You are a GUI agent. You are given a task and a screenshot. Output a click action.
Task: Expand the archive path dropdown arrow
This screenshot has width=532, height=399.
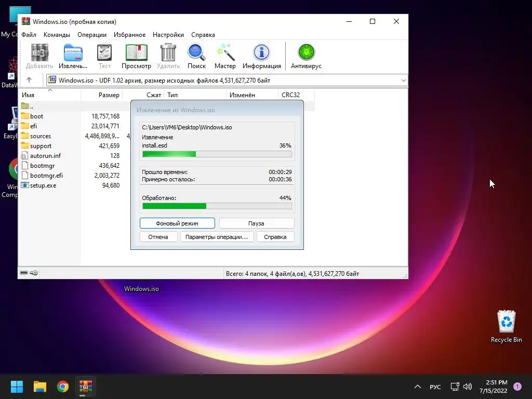tap(403, 81)
